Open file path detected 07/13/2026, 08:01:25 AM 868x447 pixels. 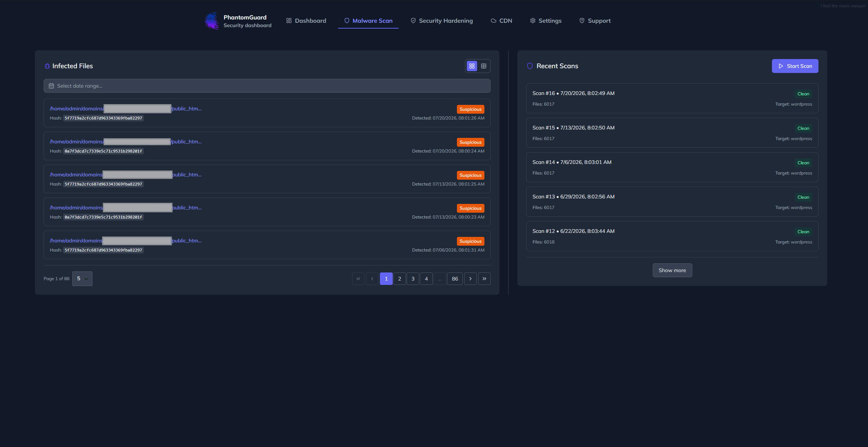click(x=126, y=175)
